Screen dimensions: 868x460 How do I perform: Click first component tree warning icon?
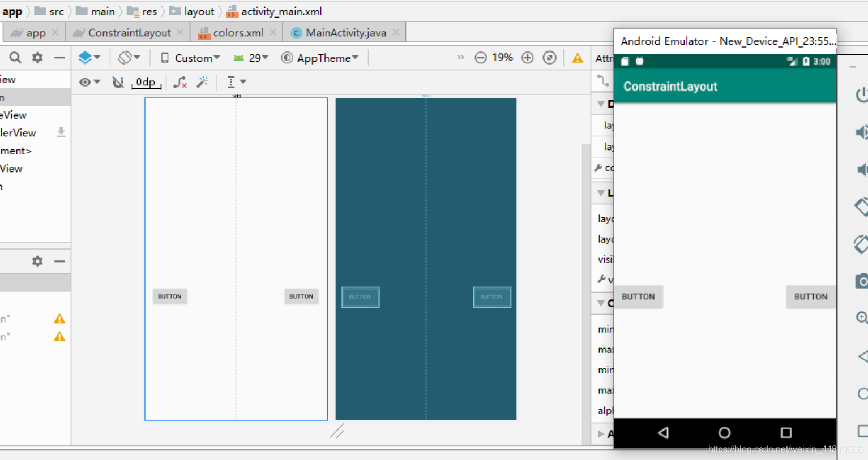click(59, 319)
